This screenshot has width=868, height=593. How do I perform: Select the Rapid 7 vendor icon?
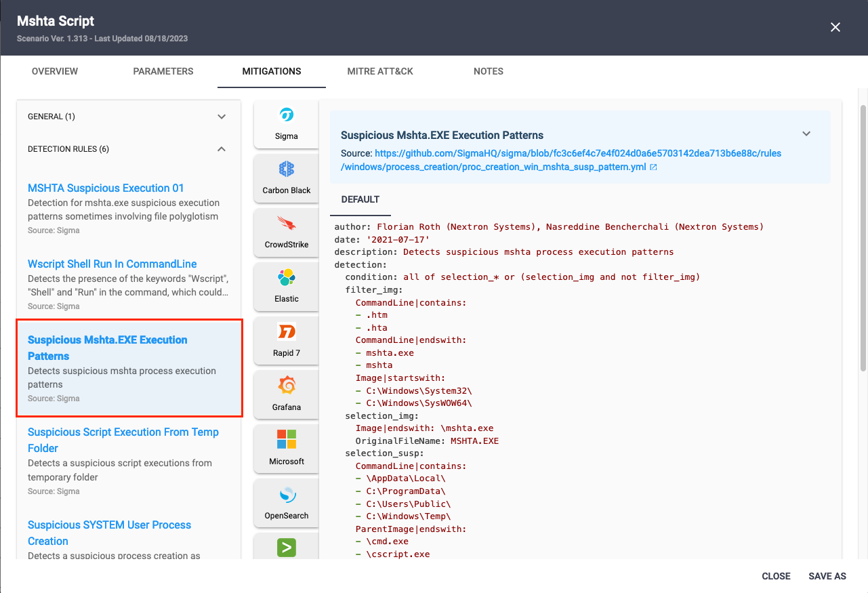286,332
